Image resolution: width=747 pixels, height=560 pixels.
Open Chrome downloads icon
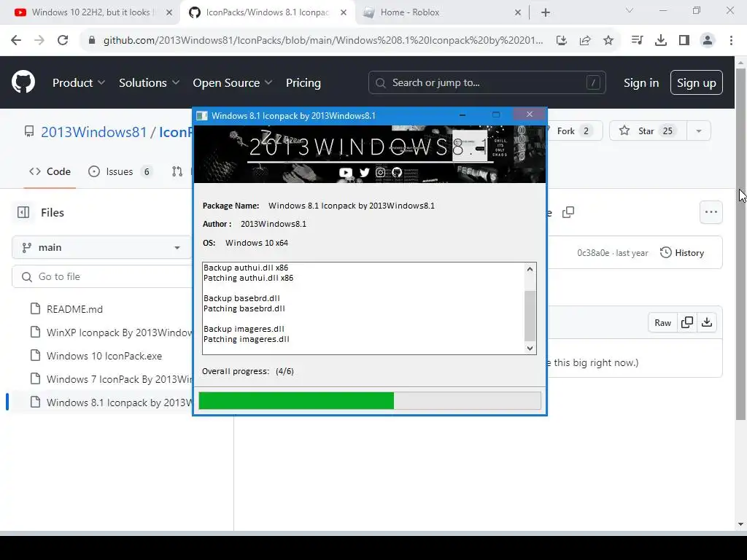click(661, 41)
